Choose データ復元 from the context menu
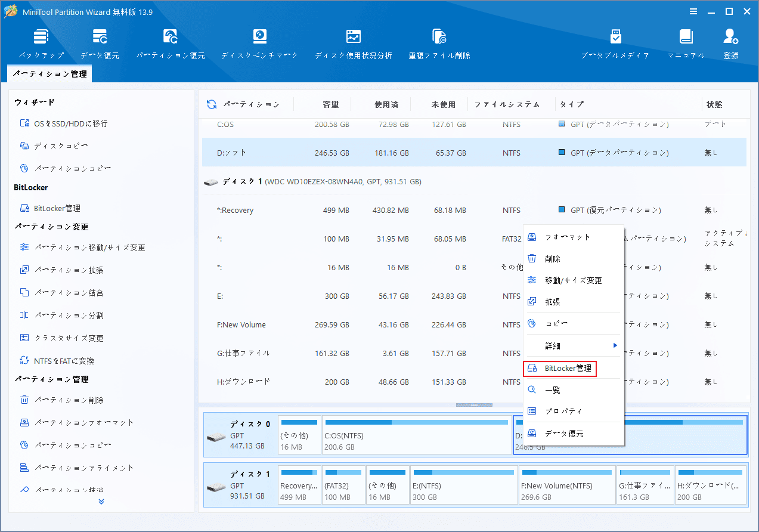Screen dimensions: 759x532 pyautogui.click(x=574, y=434)
